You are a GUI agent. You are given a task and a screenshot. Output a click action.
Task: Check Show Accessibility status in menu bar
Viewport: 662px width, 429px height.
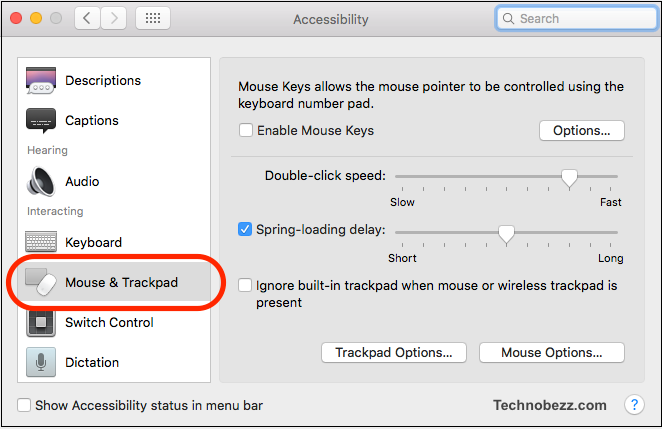[24, 405]
